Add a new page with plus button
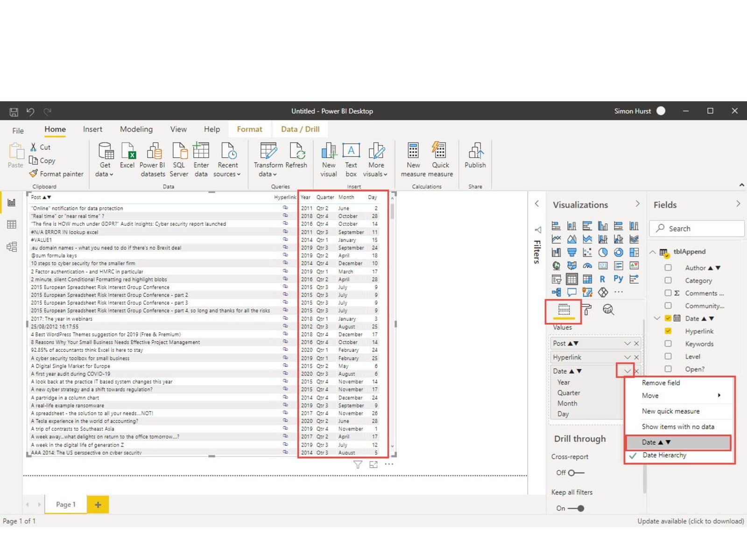Viewport: 747px width, 560px height. point(98,504)
